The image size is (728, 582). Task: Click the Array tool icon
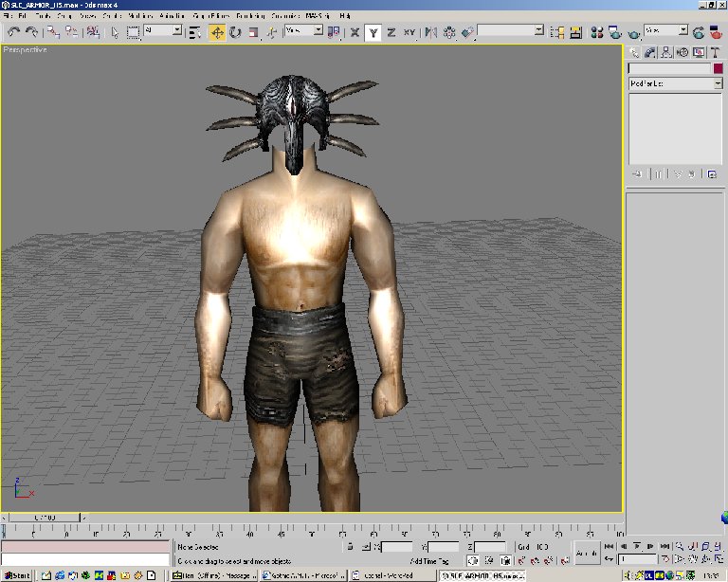pyautogui.click(x=449, y=32)
